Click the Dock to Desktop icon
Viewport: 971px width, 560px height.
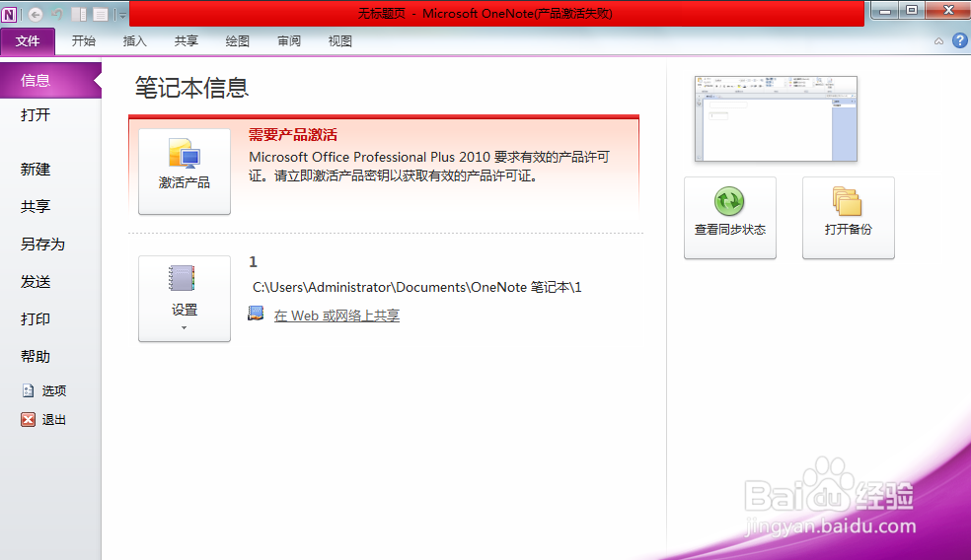point(79,14)
